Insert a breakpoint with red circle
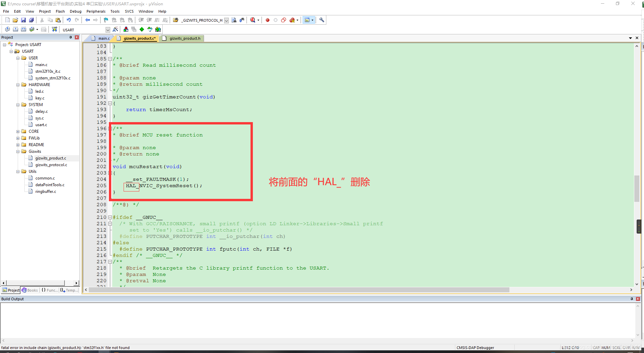Image resolution: width=644 pixels, height=353 pixels. tap(268, 20)
